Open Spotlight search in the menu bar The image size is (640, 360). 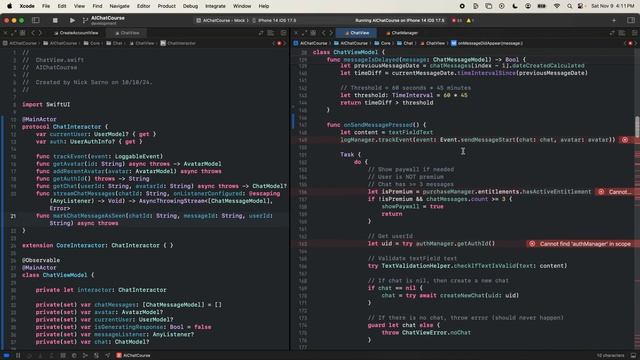pyautogui.click(x=569, y=6)
